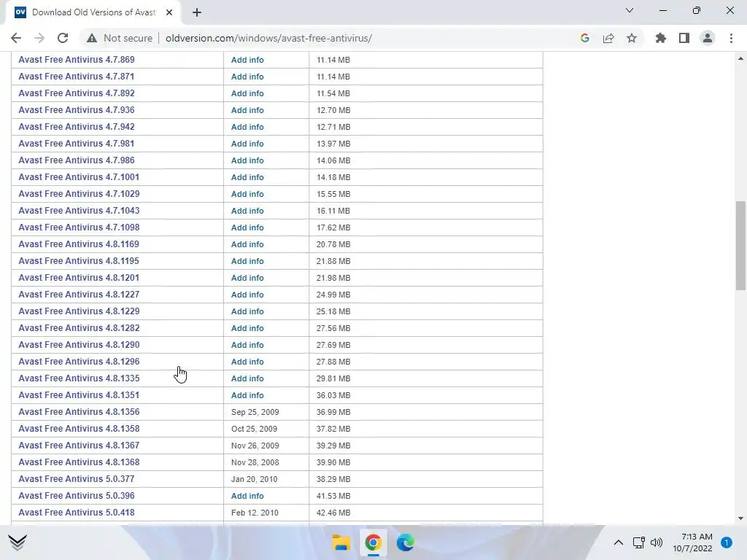
Task: Open Avast Free Antivirus 5.0.418 link
Action: (x=76, y=513)
